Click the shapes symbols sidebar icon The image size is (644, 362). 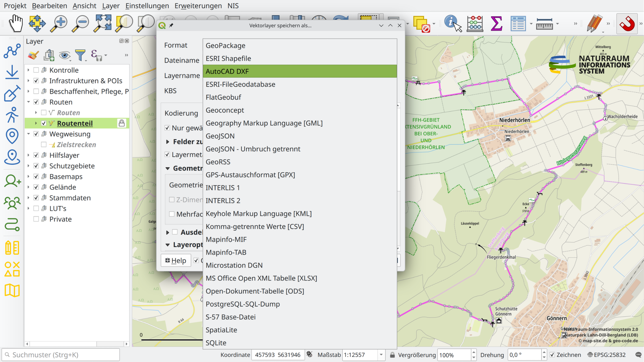pyautogui.click(x=12, y=269)
